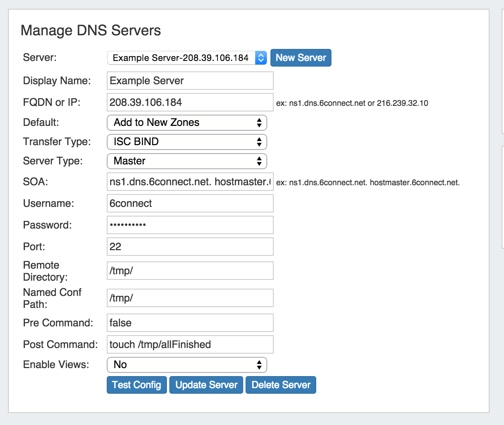Viewport: 504px width, 425px height.
Task: Click the Named Conf Path field
Action: click(190, 298)
